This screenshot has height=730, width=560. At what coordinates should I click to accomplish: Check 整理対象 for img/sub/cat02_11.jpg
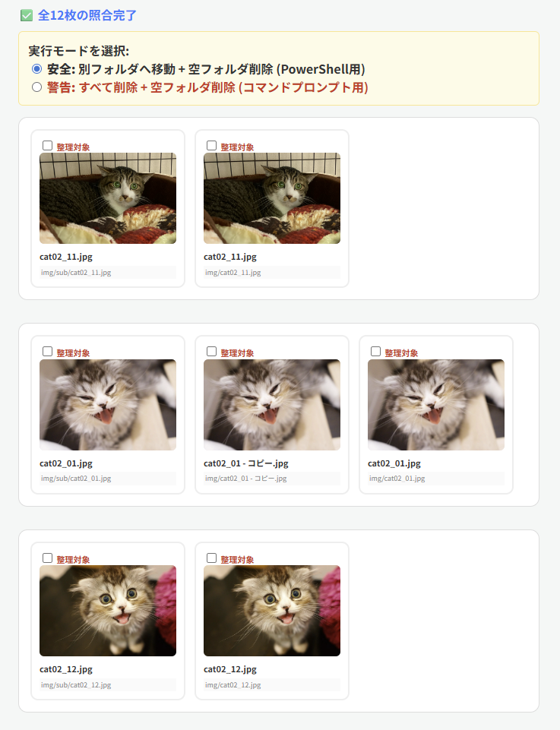coord(47,146)
